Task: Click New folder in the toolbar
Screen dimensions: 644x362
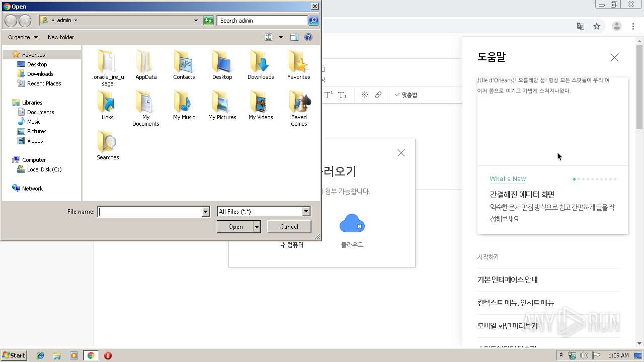Action: [x=61, y=37]
